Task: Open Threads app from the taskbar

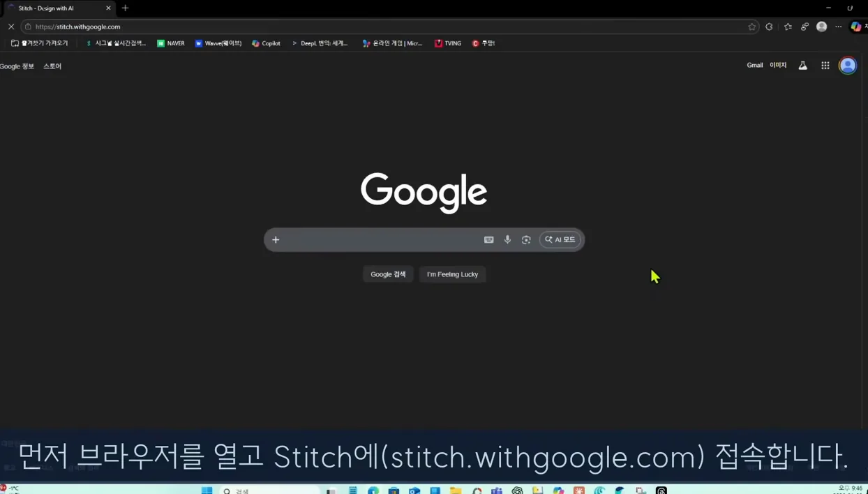Action: point(661,491)
